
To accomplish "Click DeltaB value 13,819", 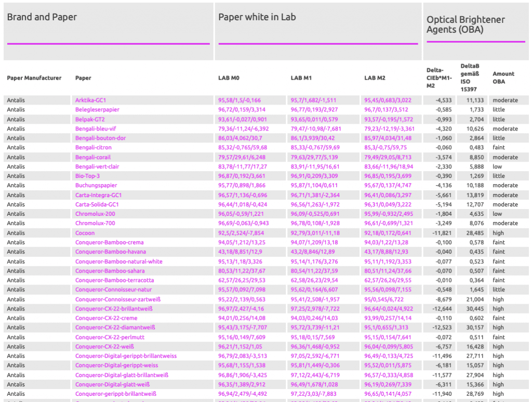I will click(x=475, y=195).
